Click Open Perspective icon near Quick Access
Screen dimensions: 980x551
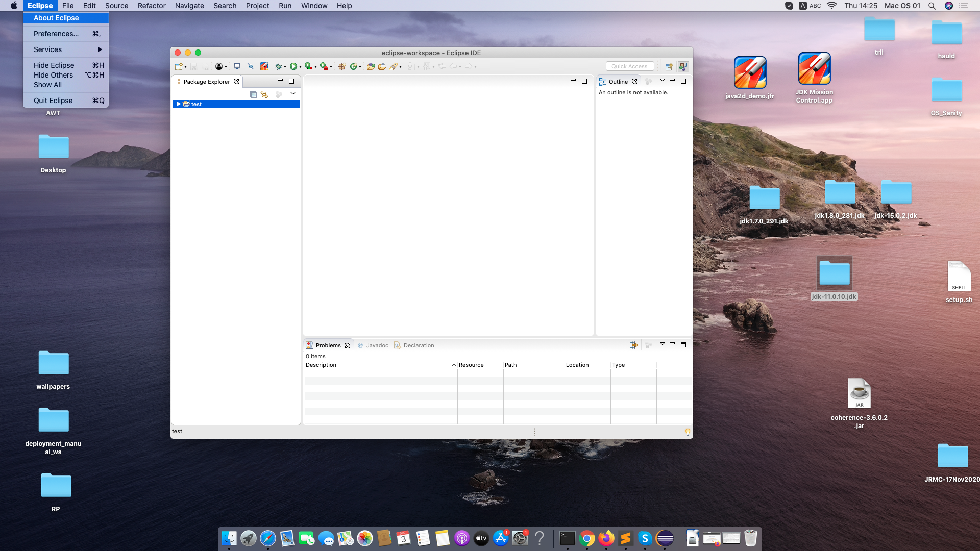pos(669,66)
